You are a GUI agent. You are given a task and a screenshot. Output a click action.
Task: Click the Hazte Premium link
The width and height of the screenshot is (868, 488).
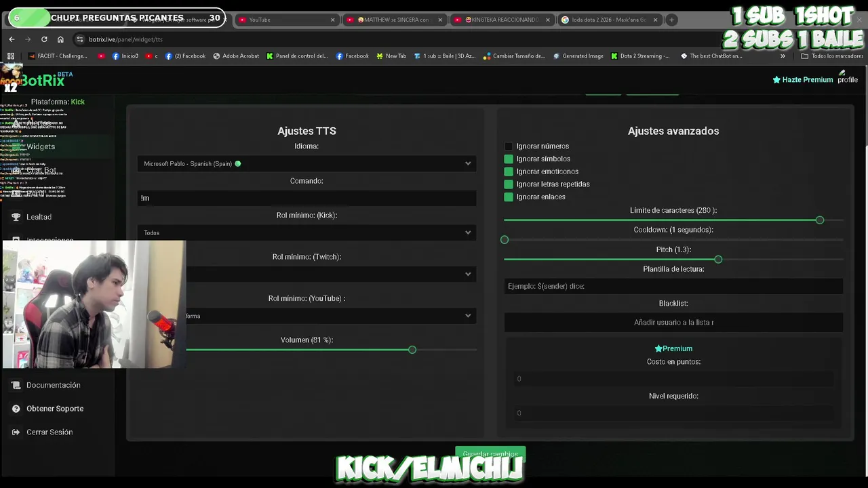[803, 80]
